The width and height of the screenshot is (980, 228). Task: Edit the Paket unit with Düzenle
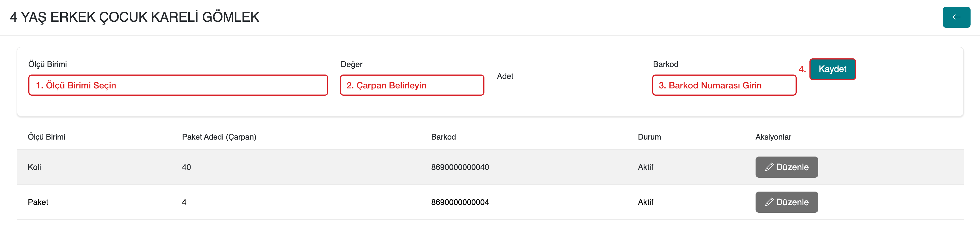pos(786,202)
